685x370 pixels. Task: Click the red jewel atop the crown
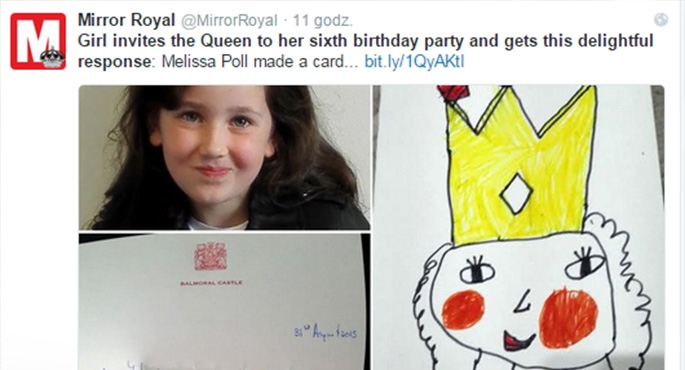(x=453, y=92)
